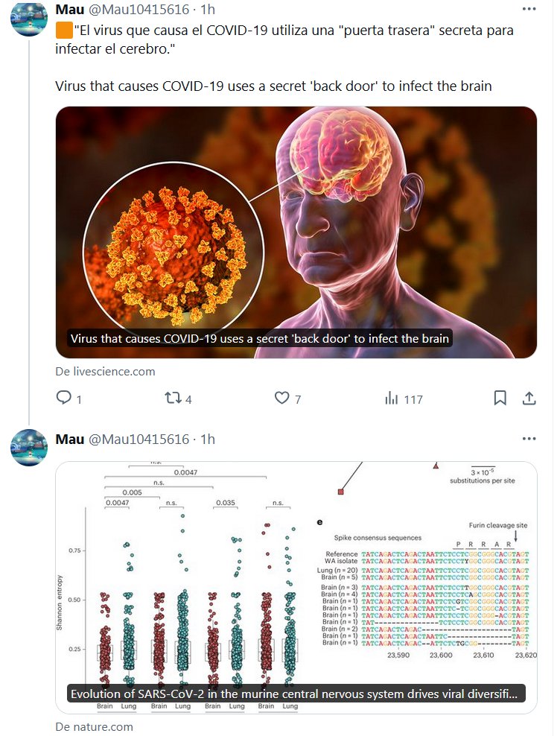View analytics showing 117 views
The image size is (560, 736).
click(392, 399)
